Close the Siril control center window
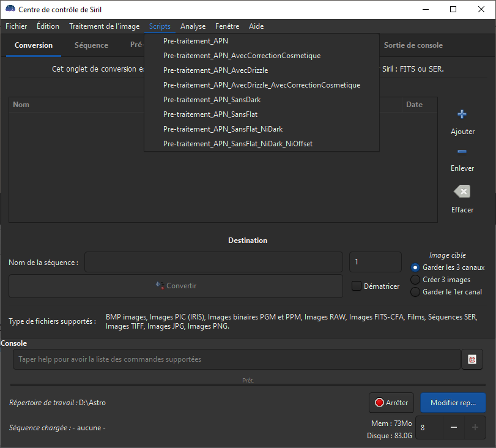496x448 pixels. 481,10
